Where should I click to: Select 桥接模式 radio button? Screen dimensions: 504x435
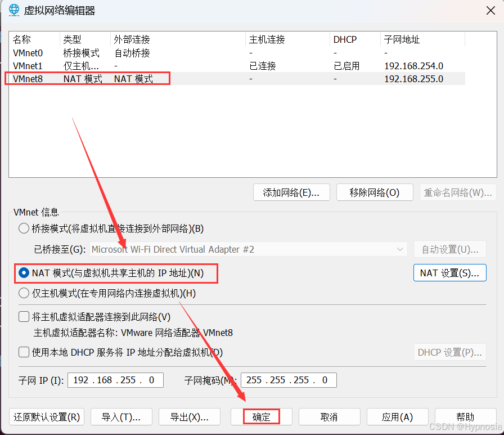click(x=24, y=228)
